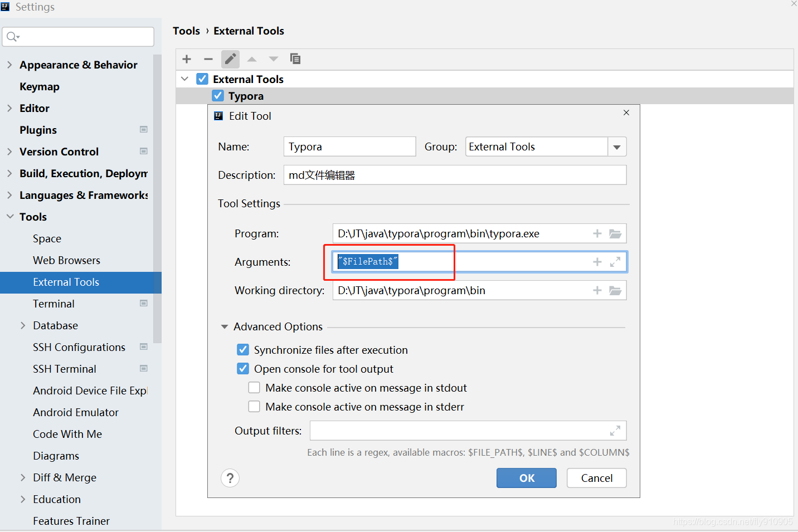798x532 pixels.
Task: Browse for Program path folder icon
Action: click(x=615, y=234)
